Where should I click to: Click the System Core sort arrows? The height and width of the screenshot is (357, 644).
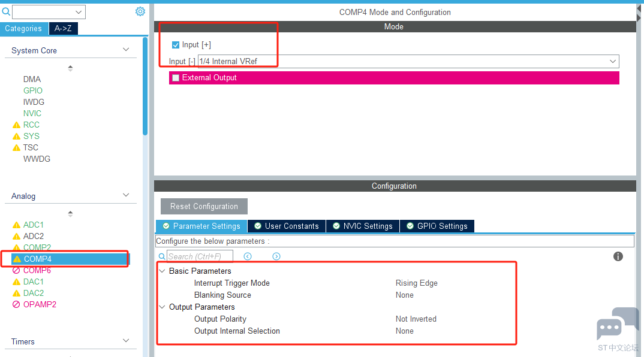click(70, 68)
